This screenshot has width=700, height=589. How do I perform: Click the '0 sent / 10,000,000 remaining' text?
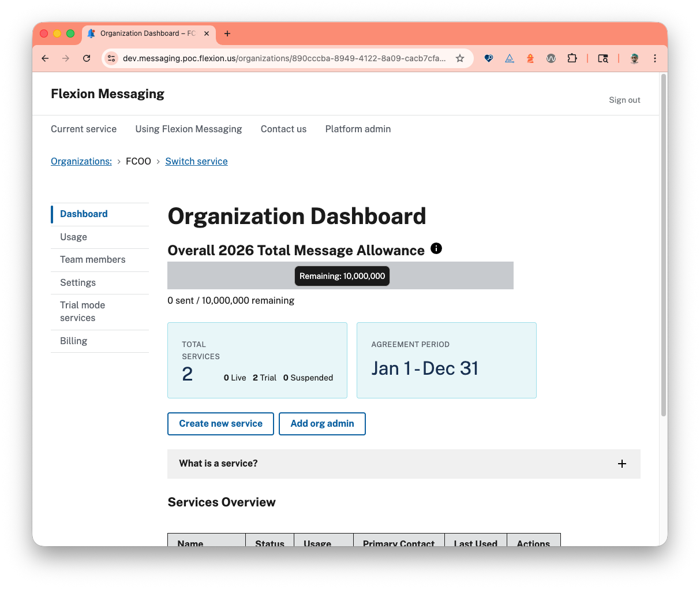(x=231, y=300)
